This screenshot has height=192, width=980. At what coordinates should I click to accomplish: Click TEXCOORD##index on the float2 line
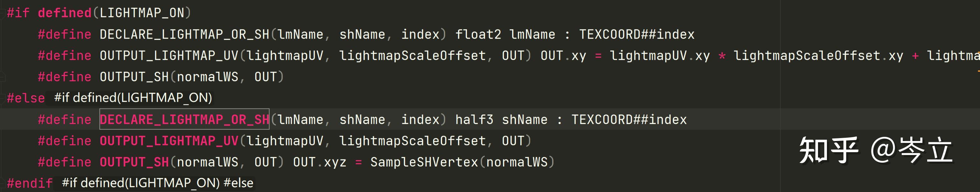637,35
